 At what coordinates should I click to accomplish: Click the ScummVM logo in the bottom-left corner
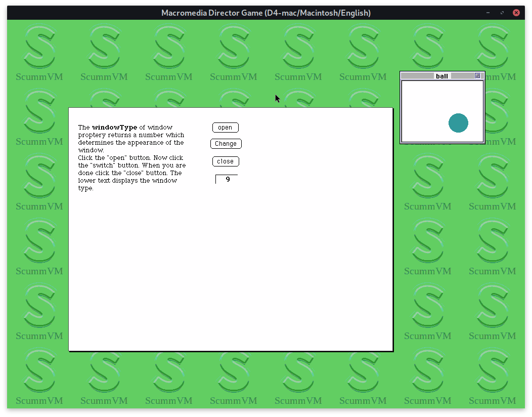click(x=39, y=376)
